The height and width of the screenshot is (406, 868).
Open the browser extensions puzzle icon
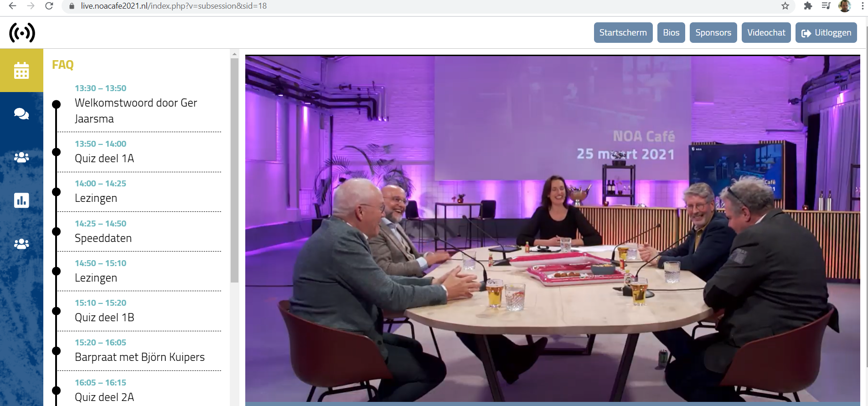click(808, 6)
